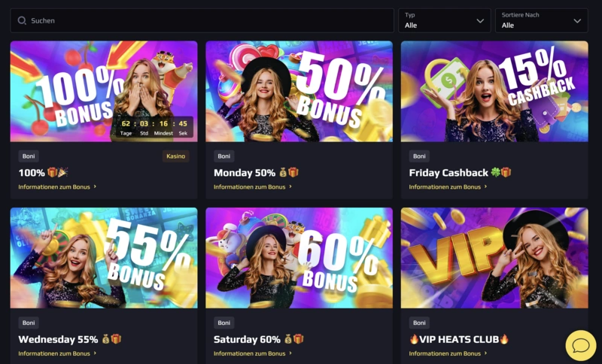Open Informationen zum Bonus for Wednesday 55%

click(54, 353)
